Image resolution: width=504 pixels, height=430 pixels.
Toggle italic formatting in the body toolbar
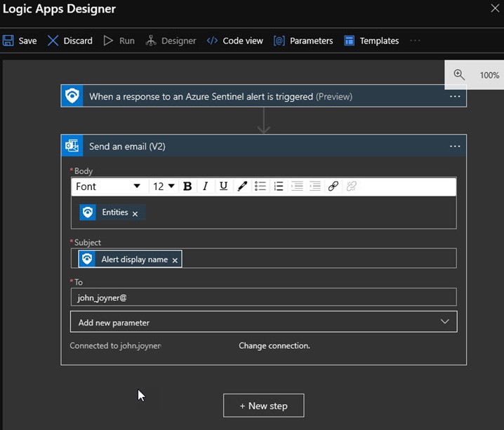(205, 187)
